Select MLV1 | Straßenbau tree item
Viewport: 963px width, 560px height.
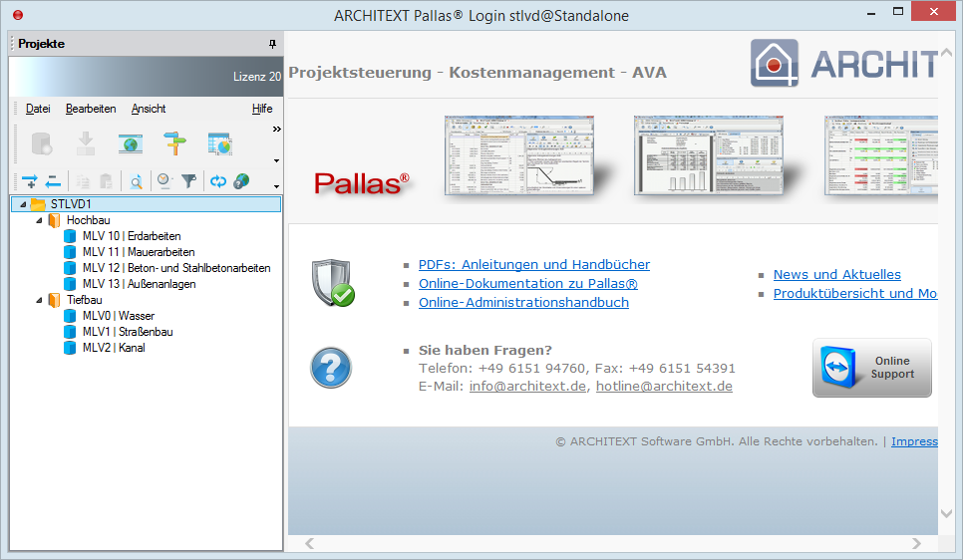pyautogui.click(x=128, y=332)
